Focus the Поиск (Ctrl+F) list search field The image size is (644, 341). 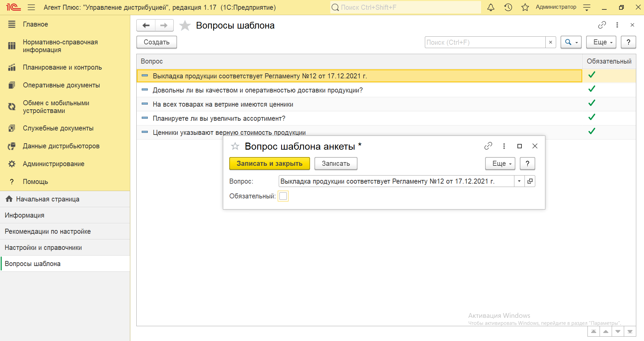point(485,42)
